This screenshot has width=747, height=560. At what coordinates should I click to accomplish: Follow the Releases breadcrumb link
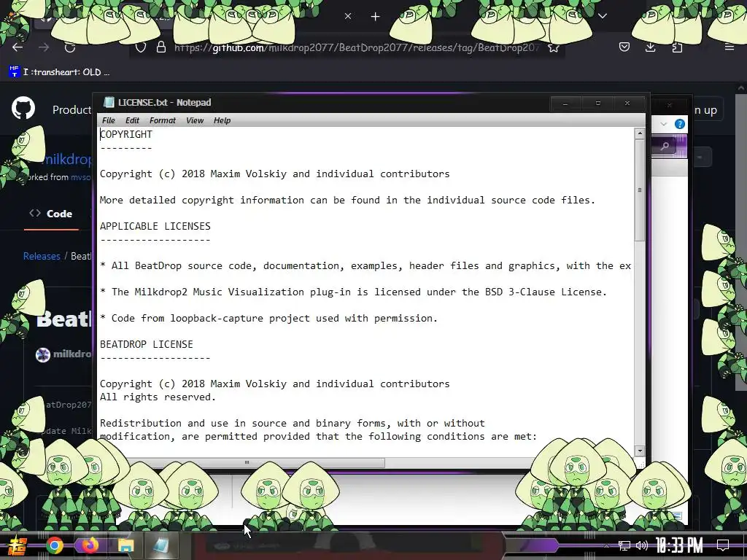click(x=42, y=256)
